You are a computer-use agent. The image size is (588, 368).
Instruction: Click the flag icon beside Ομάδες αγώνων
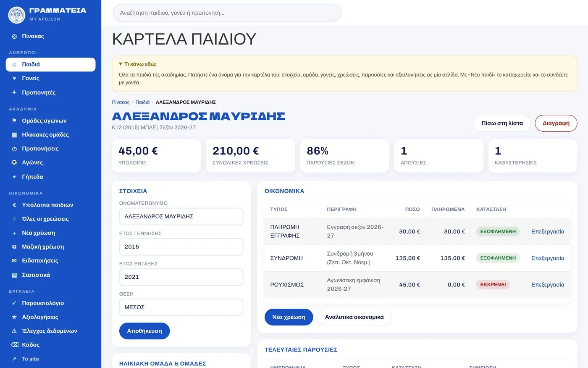[x=14, y=121]
